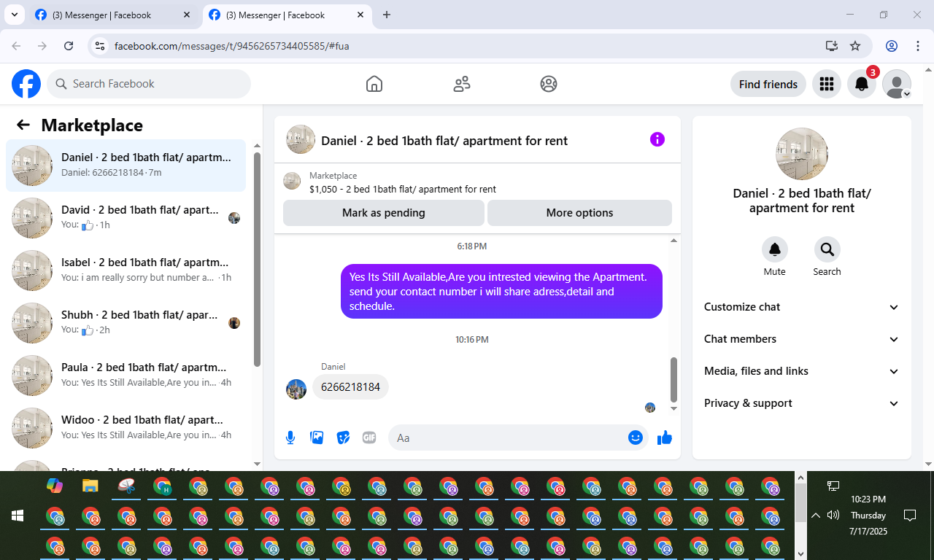Open Chrome three-dot menu
Viewport: 934px width, 560px height.
tap(918, 46)
